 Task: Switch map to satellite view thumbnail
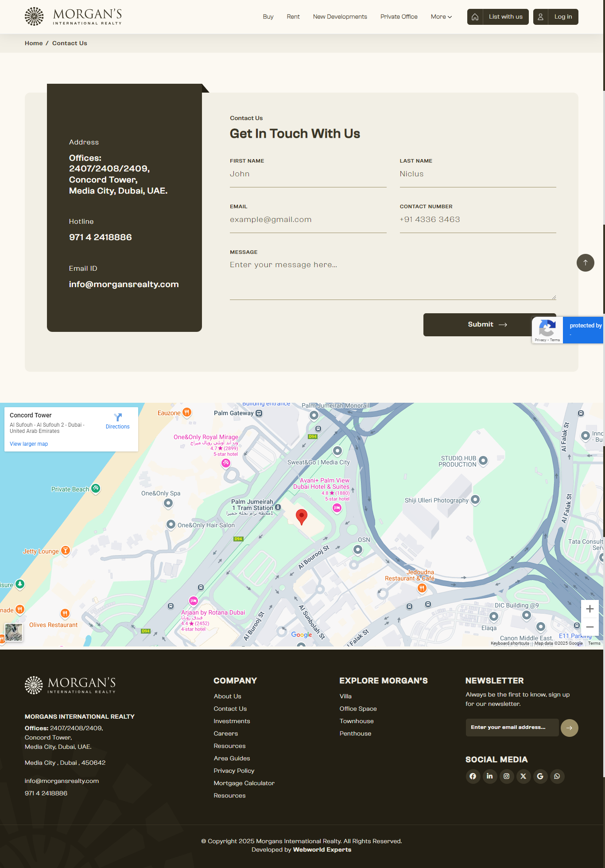click(14, 632)
